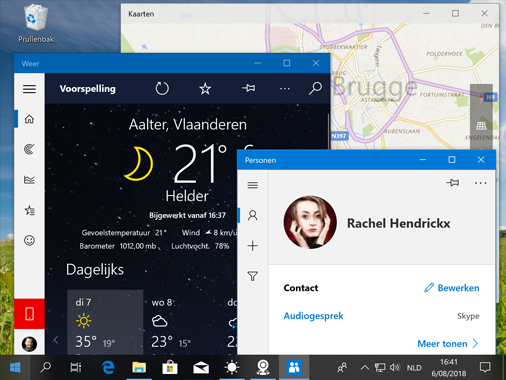Click the red phone icon in Weer sidebar
The width and height of the screenshot is (506, 380).
coord(29,314)
